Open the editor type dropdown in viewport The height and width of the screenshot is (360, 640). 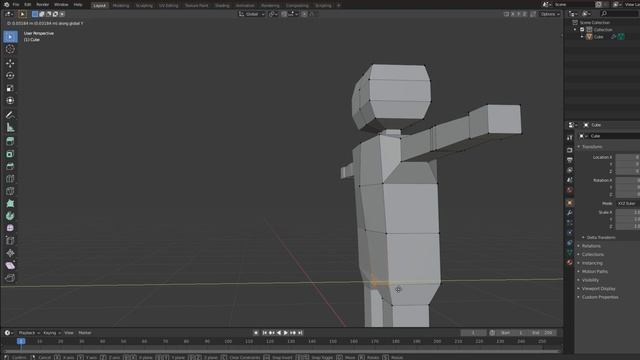9,14
